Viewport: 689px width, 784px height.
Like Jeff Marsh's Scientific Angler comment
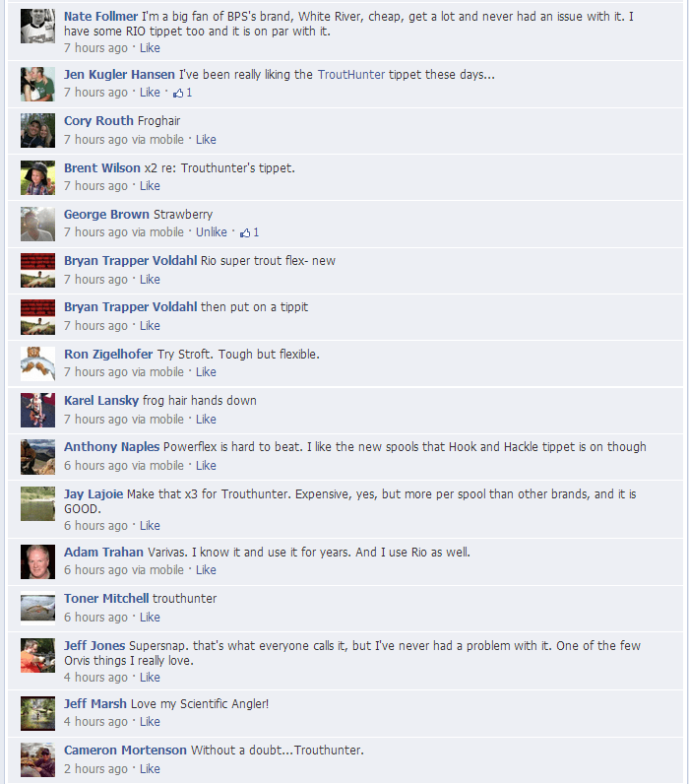pos(150,722)
